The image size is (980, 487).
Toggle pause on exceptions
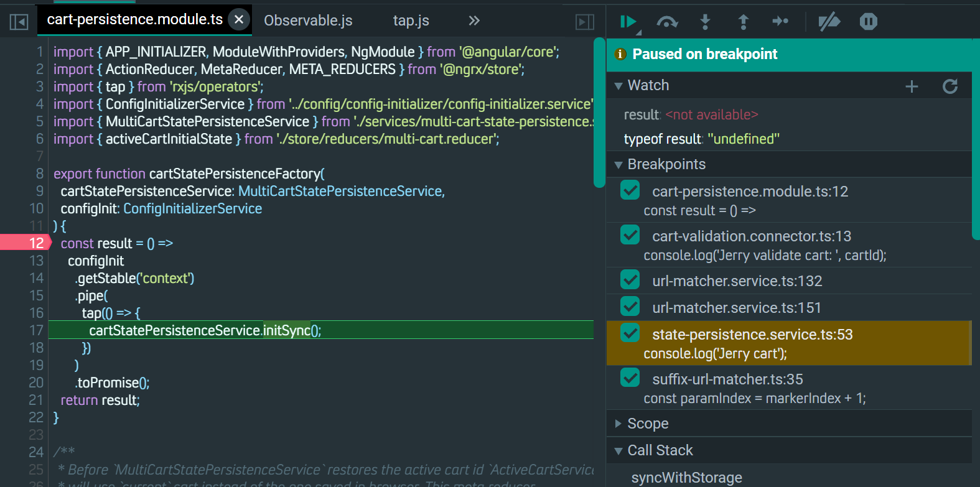[868, 22]
